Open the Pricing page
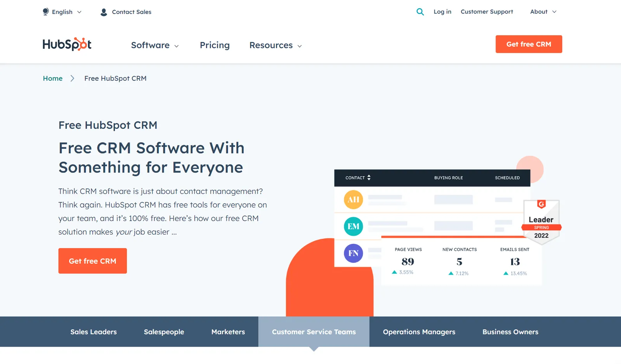Viewport: 621px width, 364px height. tap(215, 45)
